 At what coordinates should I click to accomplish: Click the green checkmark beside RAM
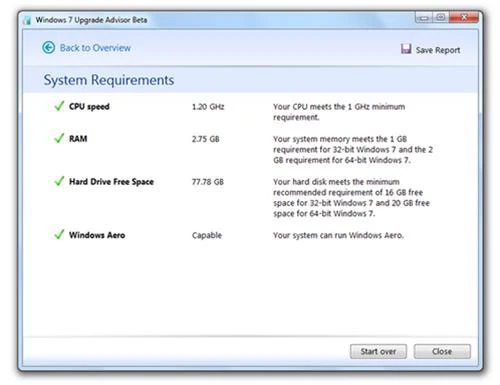click(x=59, y=138)
